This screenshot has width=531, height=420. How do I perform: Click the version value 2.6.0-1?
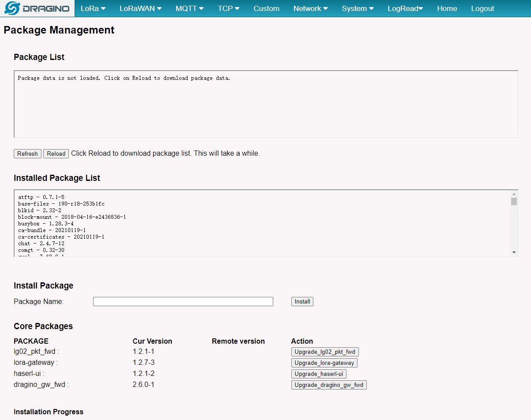click(x=143, y=385)
